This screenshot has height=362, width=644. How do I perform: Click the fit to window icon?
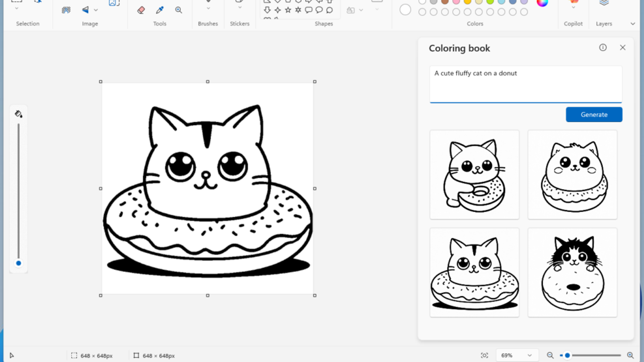point(484,355)
